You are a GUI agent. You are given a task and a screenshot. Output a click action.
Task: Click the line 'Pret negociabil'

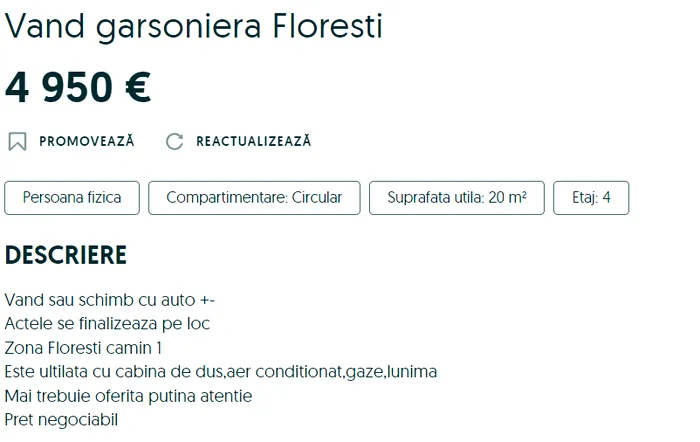(x=61, y=420)
